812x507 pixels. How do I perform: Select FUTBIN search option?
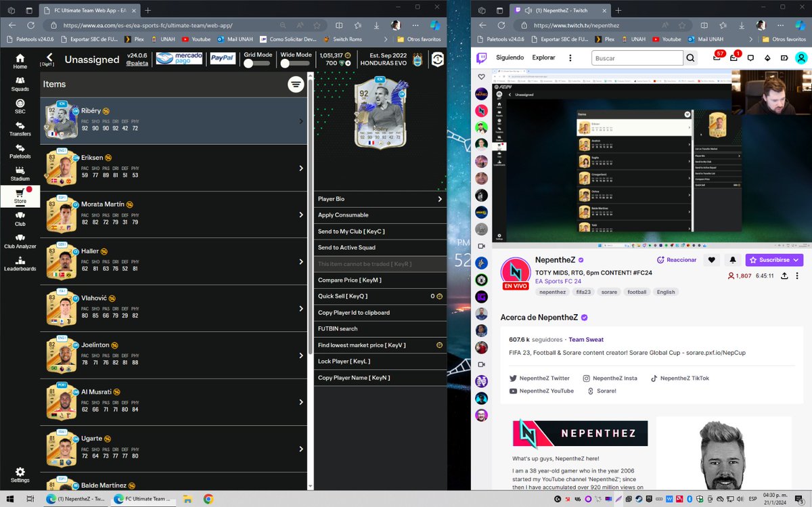pos(380,329)
